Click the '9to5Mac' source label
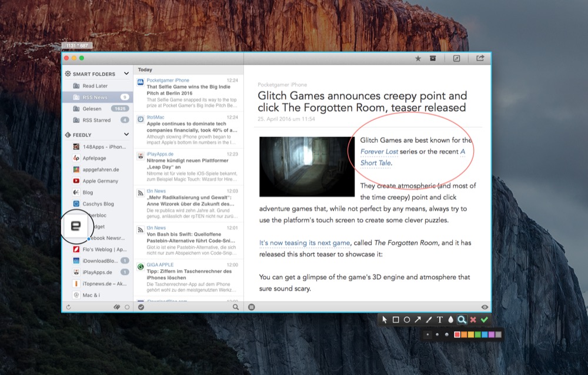588x375 pixels. pos(155,117)
